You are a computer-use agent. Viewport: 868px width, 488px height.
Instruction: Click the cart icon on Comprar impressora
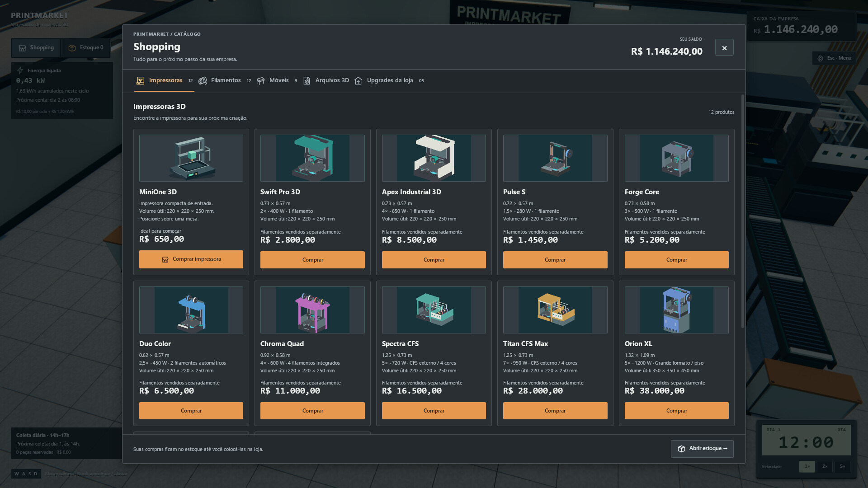click(x=165, y=259)
